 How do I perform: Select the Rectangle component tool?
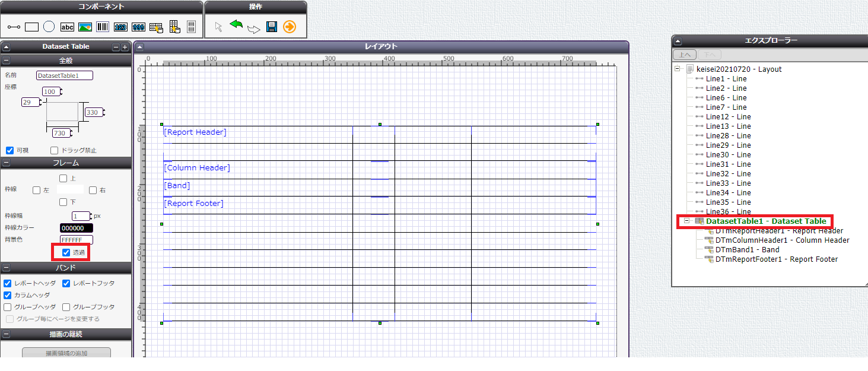tap(31, 27)
